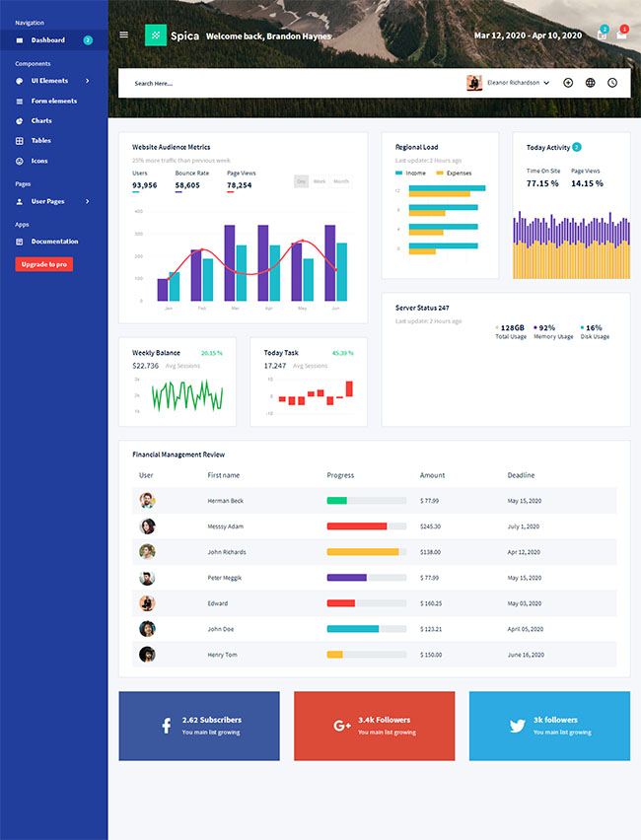The image size is (641, 840).
Task: Switch audience chart to Day view
Action: pyautogui.click(x=301, y=181)
